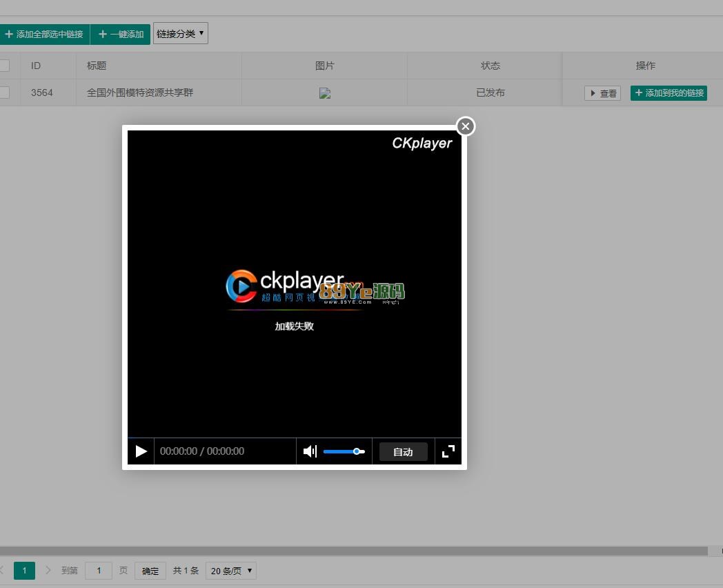Screen dimensions: 723x588
Task: Click the 已发布 status cell
Action: pyautogui.click(x=490, y=92)
